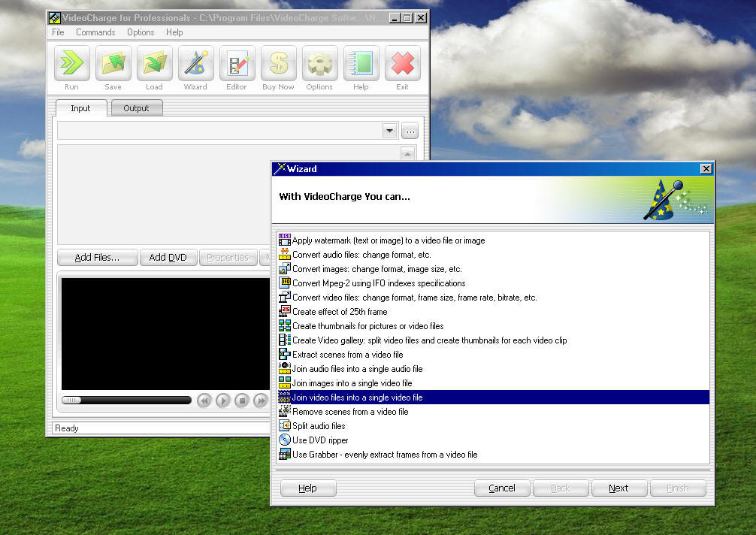This screenshot has height=535, width=756.
Task: Expand the input file dropdown arrow
Action: click(389, 131)
